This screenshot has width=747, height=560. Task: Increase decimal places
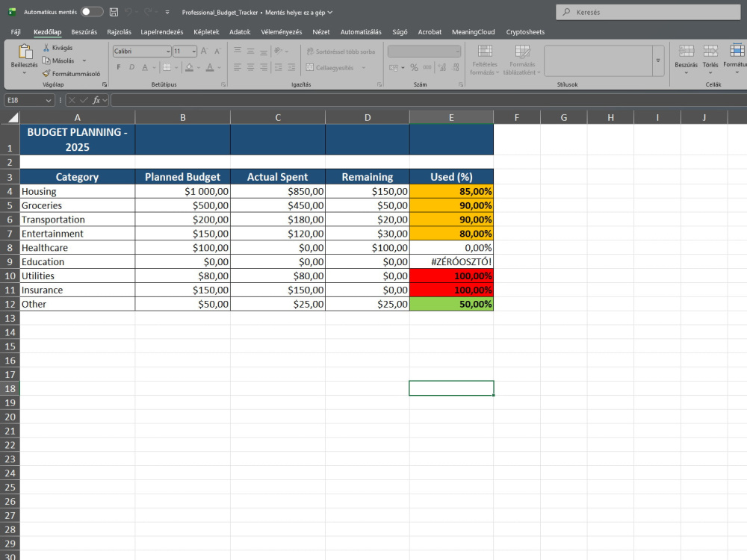point(442,67)
